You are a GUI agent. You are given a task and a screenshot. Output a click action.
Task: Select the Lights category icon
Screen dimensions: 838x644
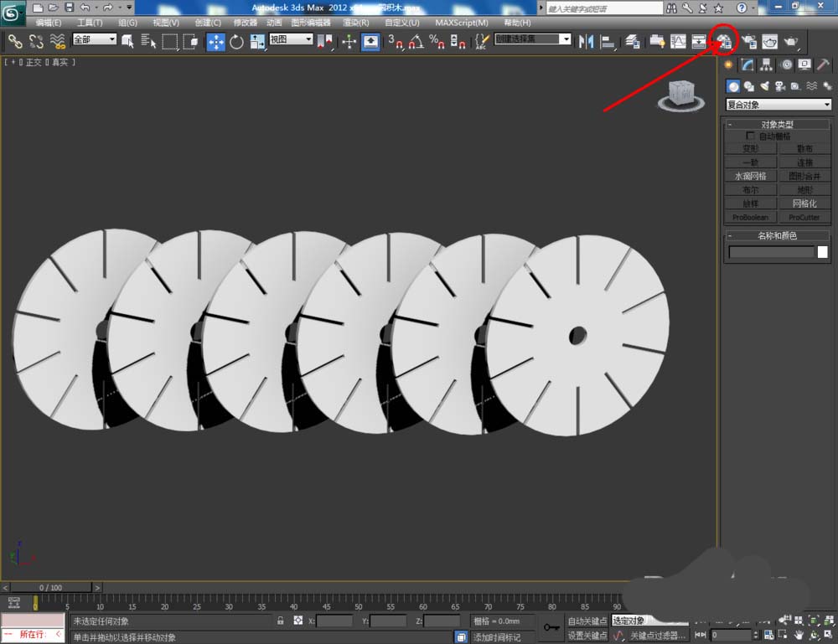pyautogui.click(x=764, y=86)
